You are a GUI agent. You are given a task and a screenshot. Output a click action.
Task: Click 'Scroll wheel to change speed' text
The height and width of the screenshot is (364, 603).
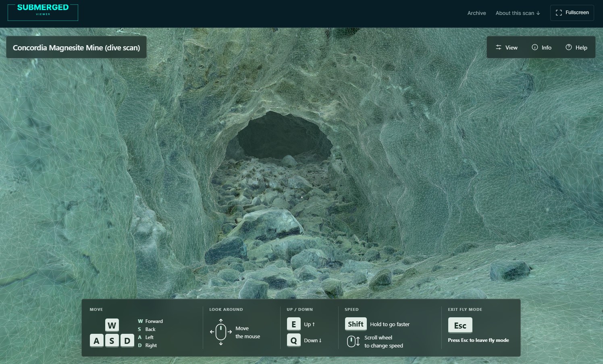click(383, 341)
